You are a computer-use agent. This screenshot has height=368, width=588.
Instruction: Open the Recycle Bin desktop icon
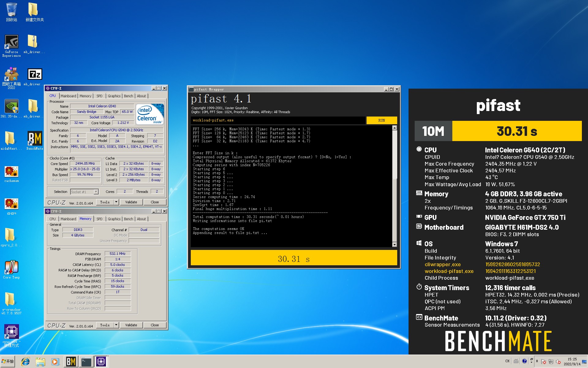[x=11, y=12]
